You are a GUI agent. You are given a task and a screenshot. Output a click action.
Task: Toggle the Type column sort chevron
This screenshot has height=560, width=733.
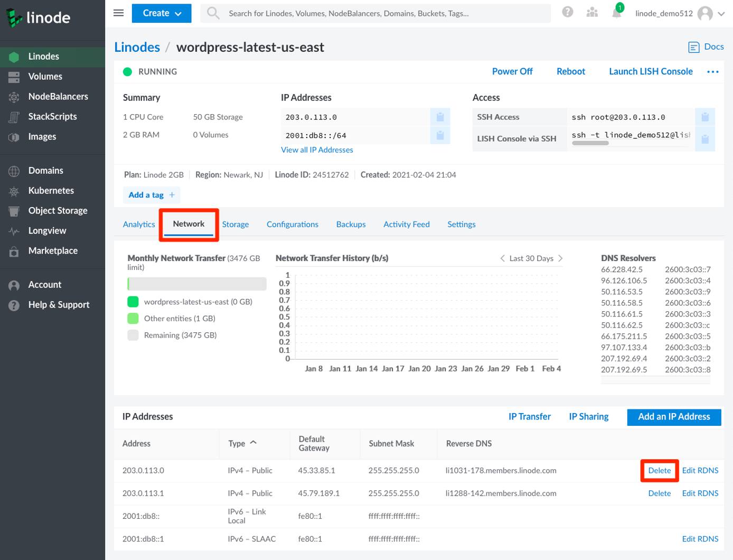pyautogui.click(x=253, y=443)
